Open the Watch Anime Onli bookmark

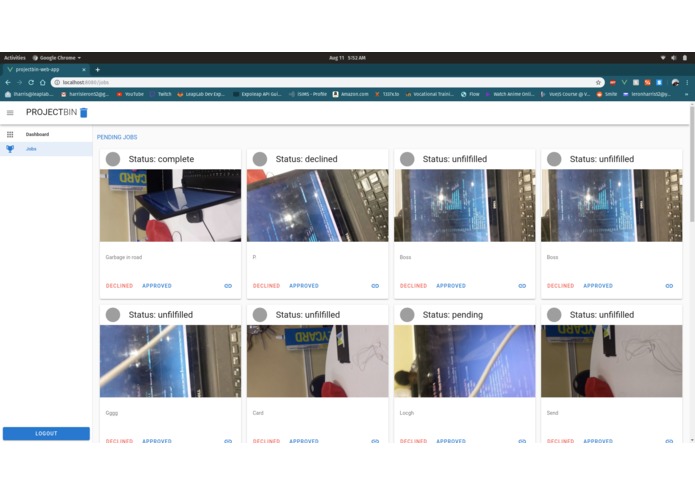pos(510,94)
